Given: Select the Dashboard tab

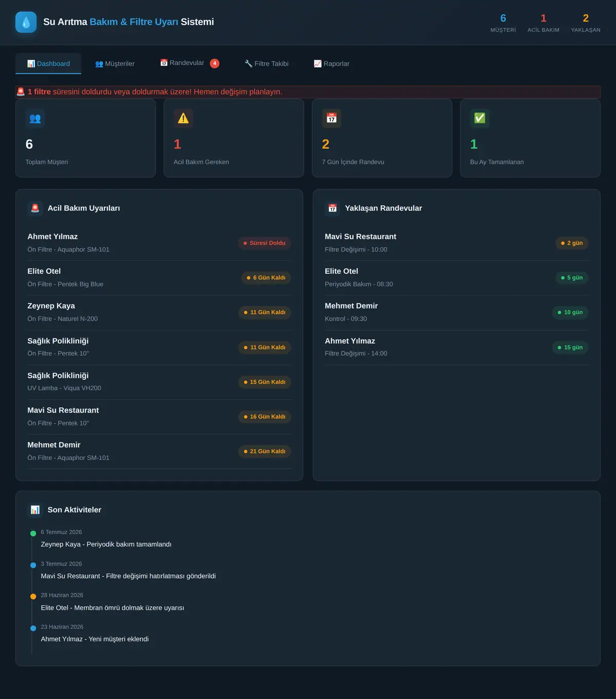Looking at the screenshot, I should coord(48,64).
